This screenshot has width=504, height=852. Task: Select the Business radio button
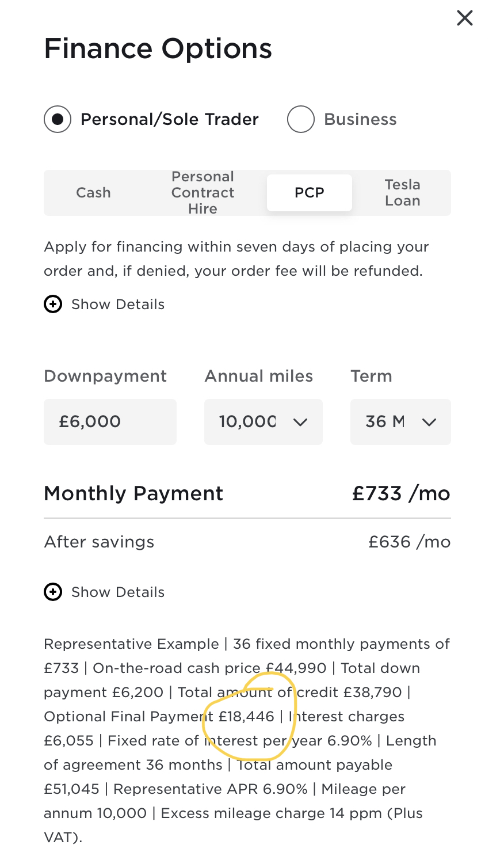click(x=301, y=119)
